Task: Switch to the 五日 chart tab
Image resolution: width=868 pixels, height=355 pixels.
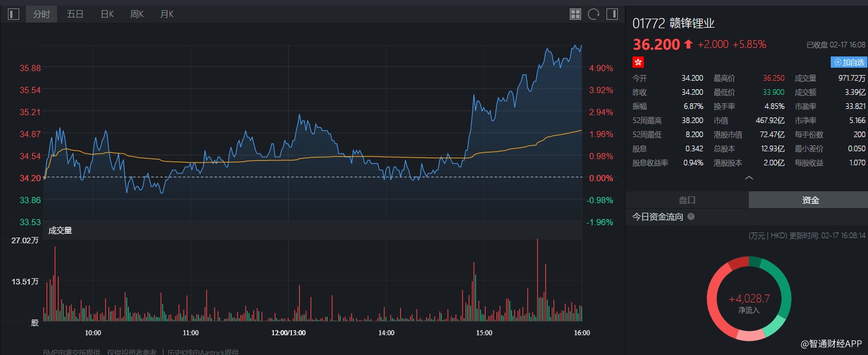Action: [x=75, y=14]
